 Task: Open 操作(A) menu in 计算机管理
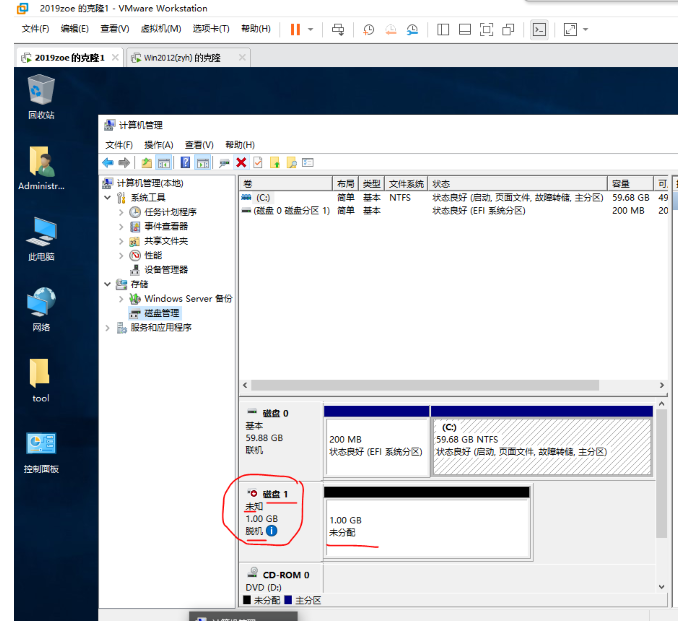[159, 145]
